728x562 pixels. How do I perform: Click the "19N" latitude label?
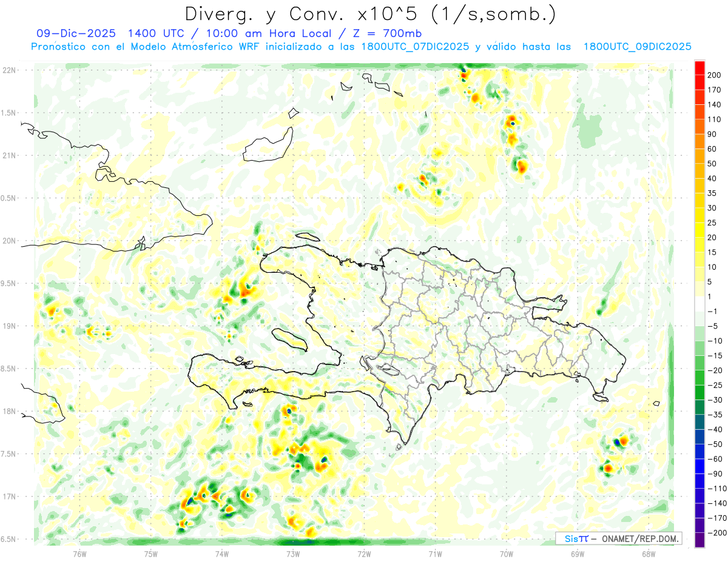coord(9,326)
